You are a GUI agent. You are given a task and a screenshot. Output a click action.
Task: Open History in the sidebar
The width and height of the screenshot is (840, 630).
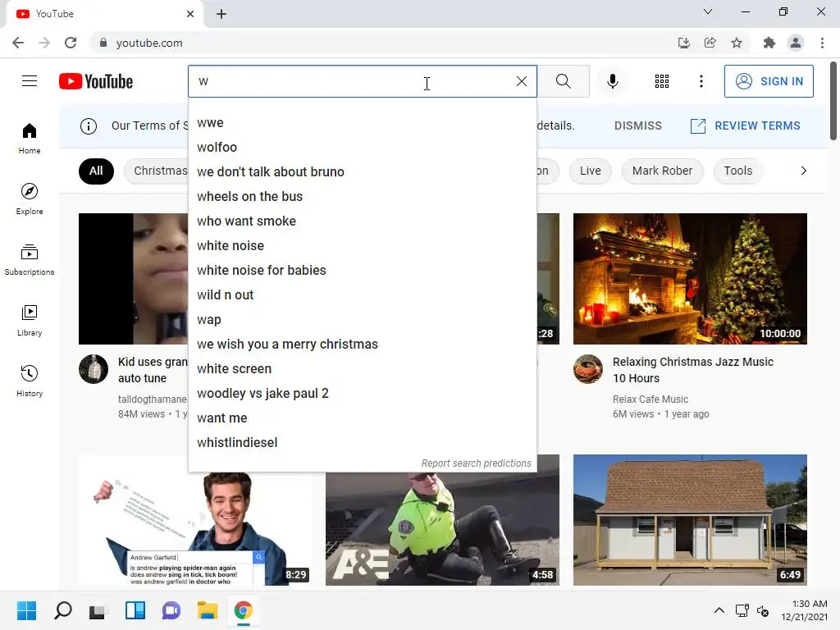[x=30, y=381]
